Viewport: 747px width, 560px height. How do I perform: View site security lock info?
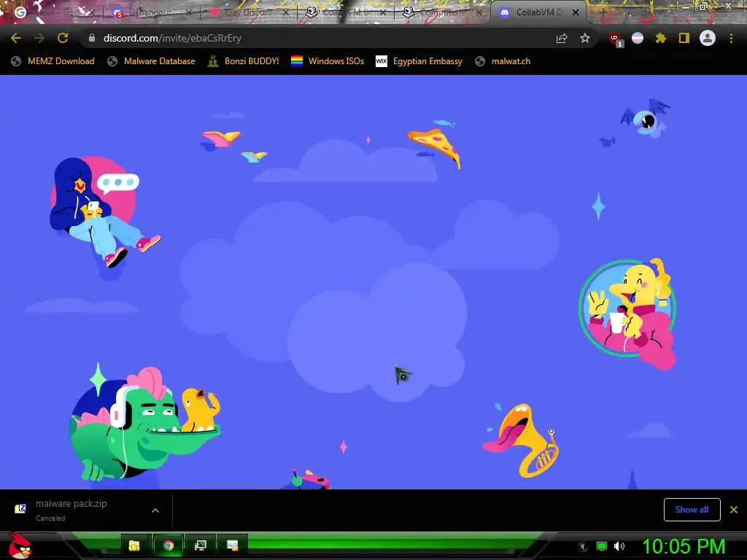pyautogui.click(x=91, y=38)
